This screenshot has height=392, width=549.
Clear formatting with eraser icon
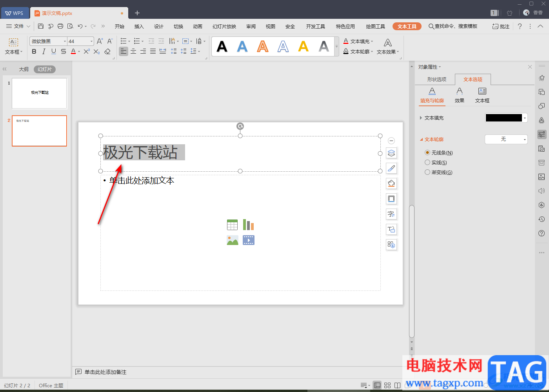[x=107, y=51]
